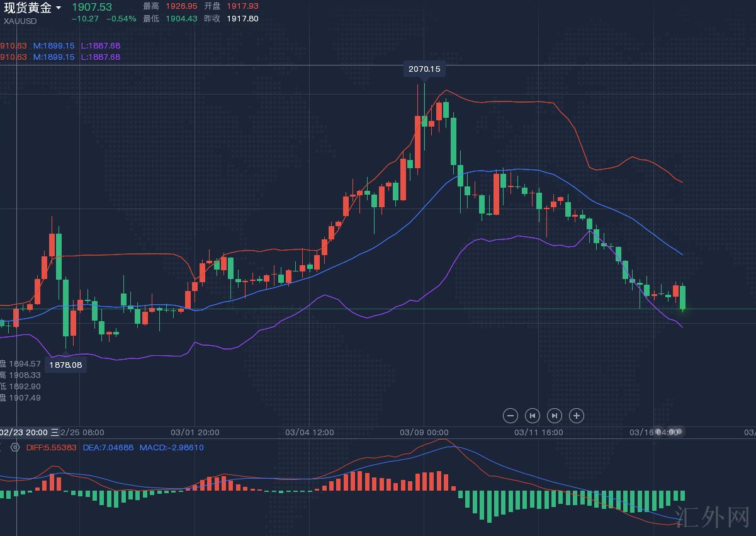Zoom in the chart with plus icon
This screenshot has height=536, width=756.
(x=577, y=416)
